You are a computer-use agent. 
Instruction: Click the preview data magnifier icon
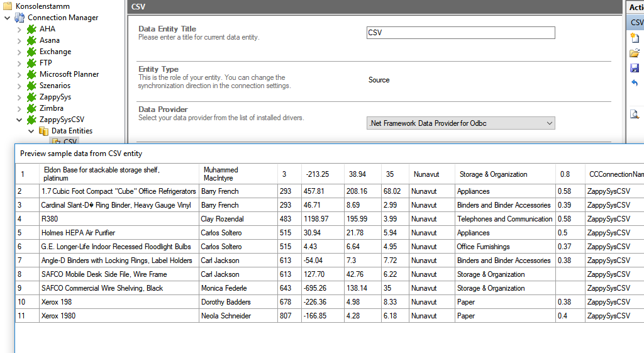point(635,114)
